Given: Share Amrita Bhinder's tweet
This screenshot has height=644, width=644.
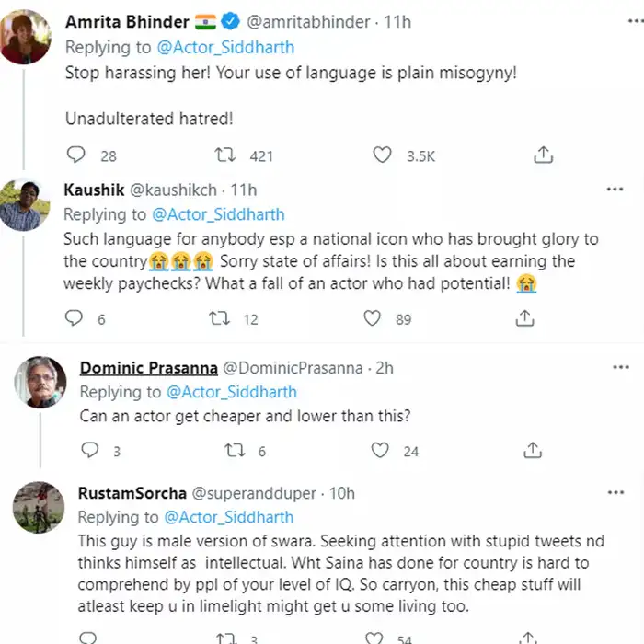Looking at the screenshot, I should 543,155.
